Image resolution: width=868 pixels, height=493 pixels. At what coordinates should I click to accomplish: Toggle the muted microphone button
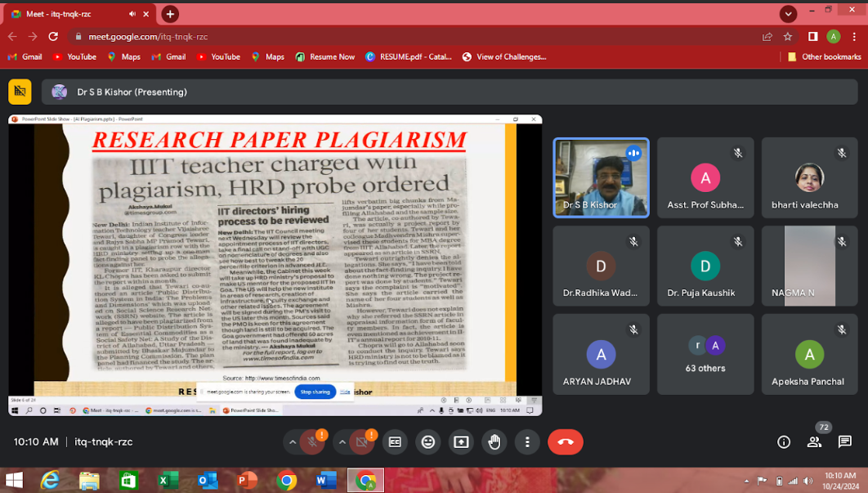pyautogui.click(x=312, y=442)
